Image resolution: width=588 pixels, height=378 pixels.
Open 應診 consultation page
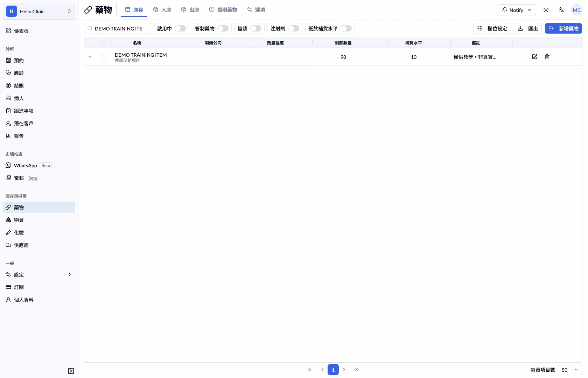tap(39, 73)
